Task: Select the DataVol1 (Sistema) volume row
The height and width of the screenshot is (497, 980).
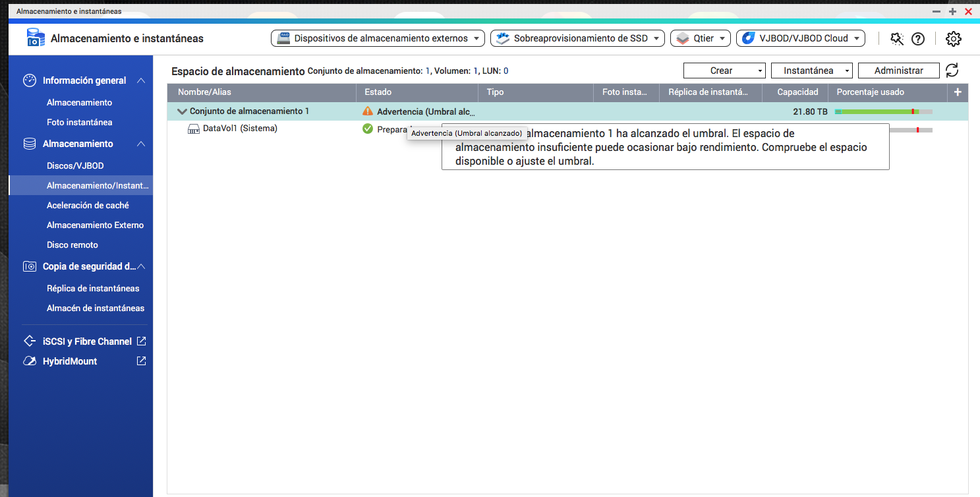Action: tap(240, 129)
